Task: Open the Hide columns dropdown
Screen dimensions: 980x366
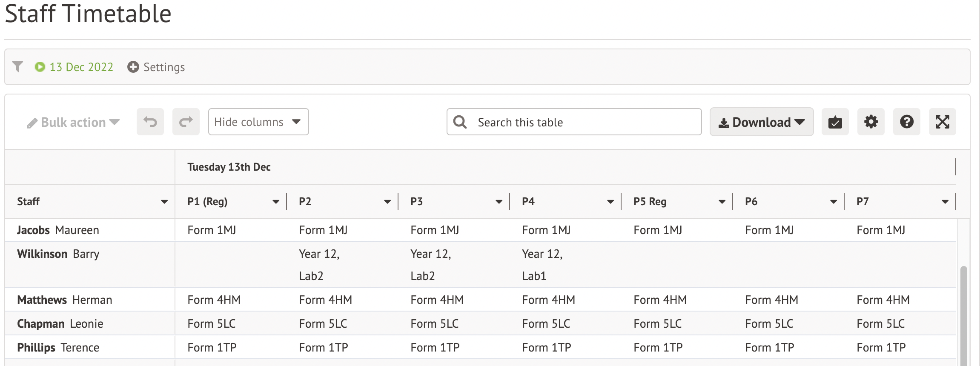Action: 258,122
